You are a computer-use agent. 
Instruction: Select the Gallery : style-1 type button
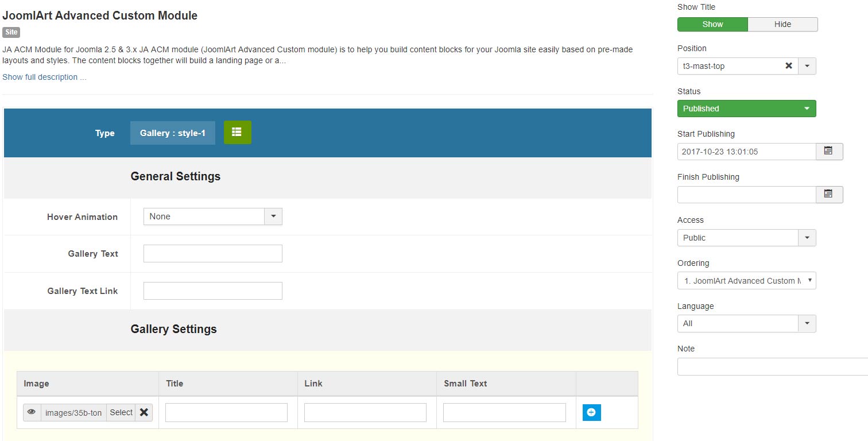click(x=173, y=133)
